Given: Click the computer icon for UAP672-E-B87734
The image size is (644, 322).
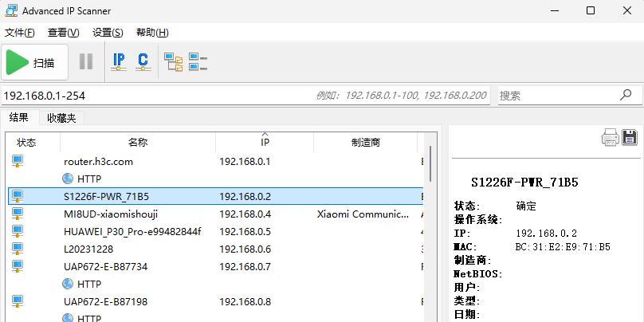Looking at the screenshot, I should coord(18,266).
